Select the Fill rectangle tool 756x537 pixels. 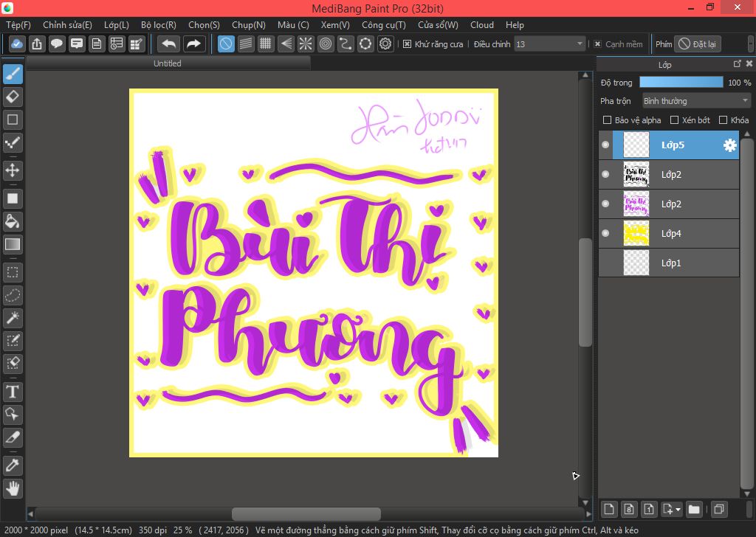pos(13,198)
